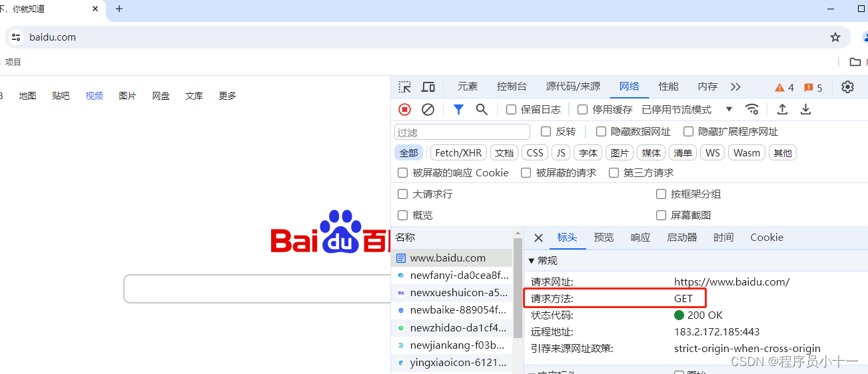
Task: Check the 被屏蔽的响应 Cookie checkbox
Action: (x=402, y=172)
